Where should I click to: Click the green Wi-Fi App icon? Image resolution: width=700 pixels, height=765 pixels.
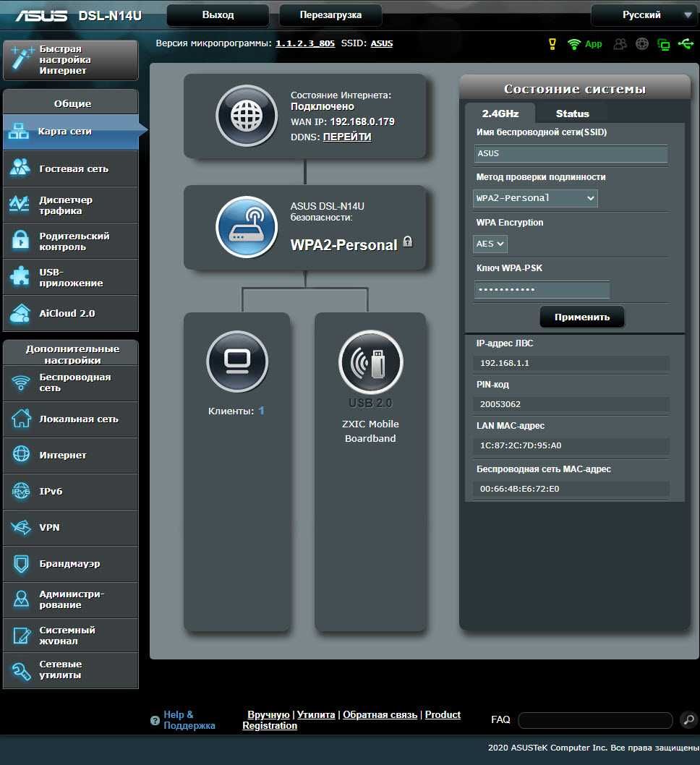tap(584, 44)
